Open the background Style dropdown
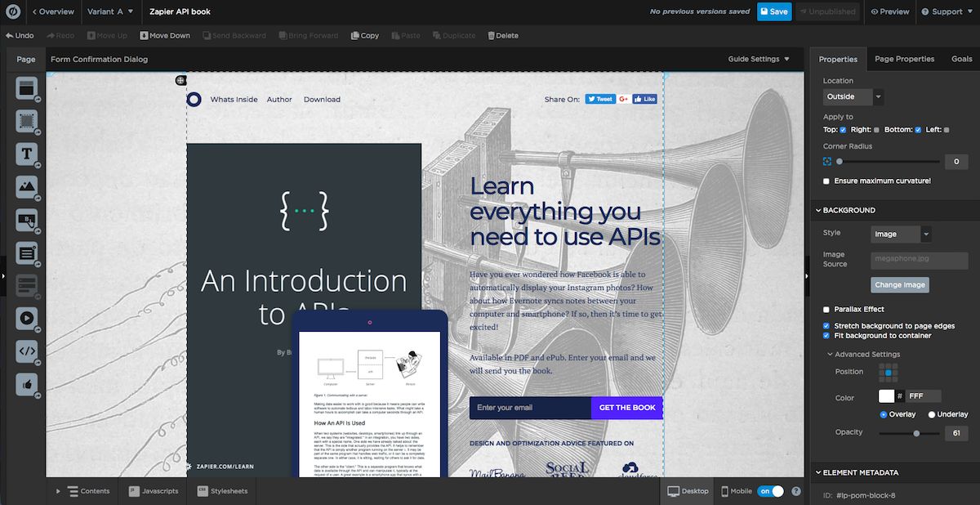The image size is (980, 505). (x=901, y=235)
